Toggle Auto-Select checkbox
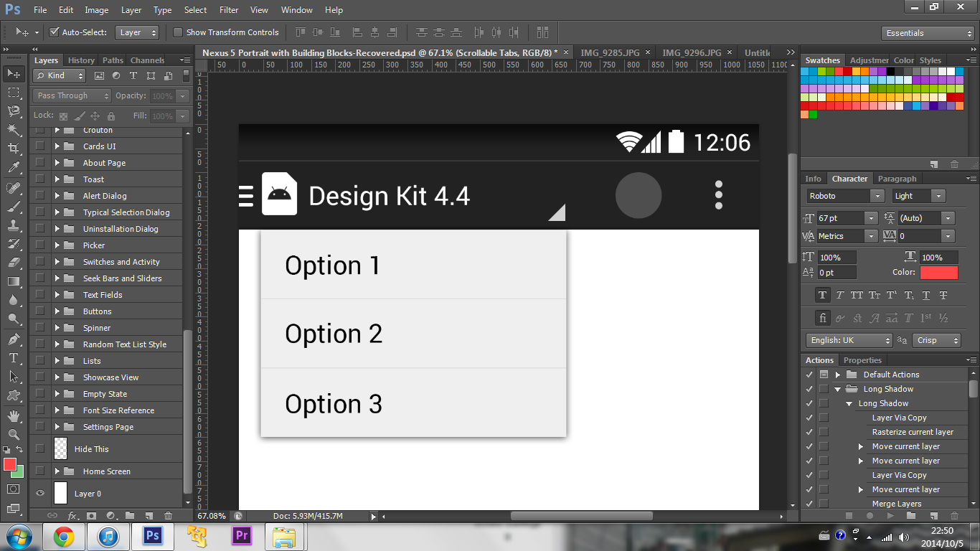This screenshot has height=551, width=980. tap(54, 32)
